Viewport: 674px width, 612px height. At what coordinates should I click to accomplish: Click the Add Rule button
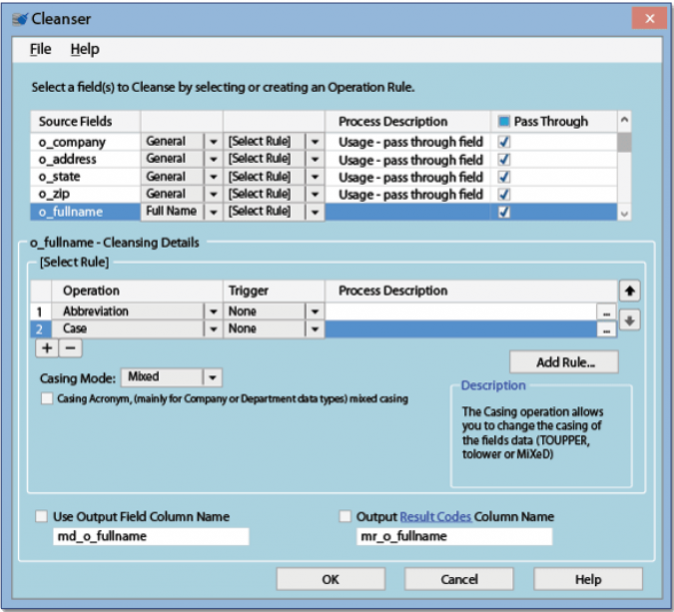click(x=563, y=362)
